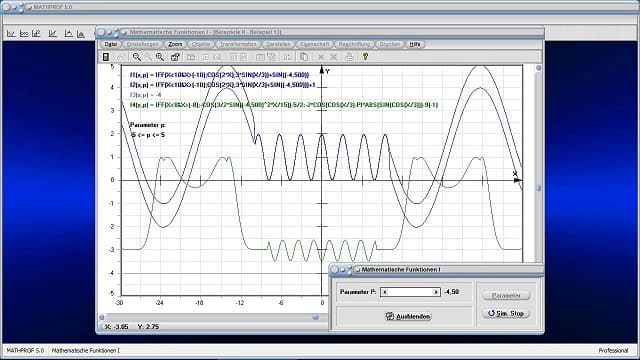The height and width of the screenshot is (360, 640).
Task: Click the left arrow of Parameter P scrollbar
Action: (385, 292)
